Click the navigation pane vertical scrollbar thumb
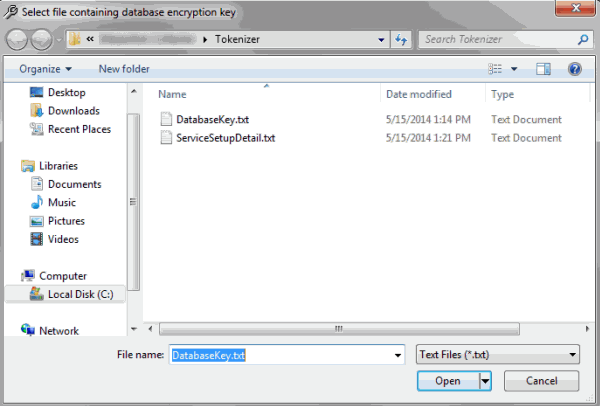Image resolution: width=600 pixels, height=406 pixels. click(x=133, y=202)
